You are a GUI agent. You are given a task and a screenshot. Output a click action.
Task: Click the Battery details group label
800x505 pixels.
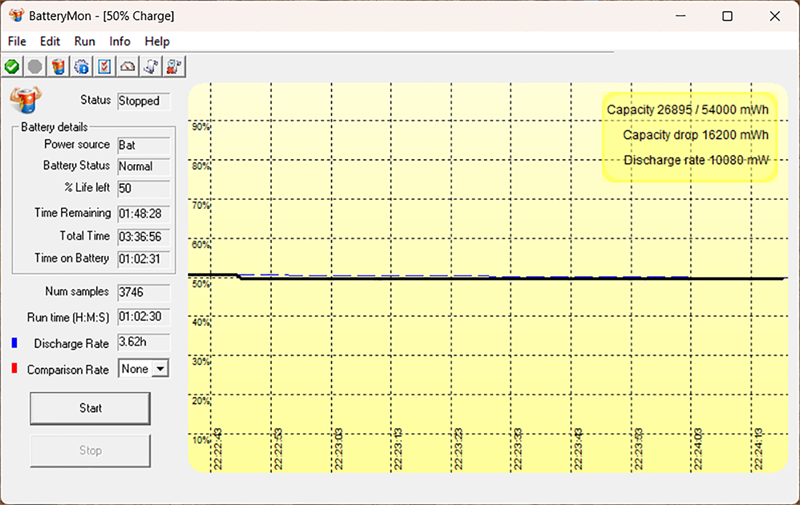click(54, 127)
